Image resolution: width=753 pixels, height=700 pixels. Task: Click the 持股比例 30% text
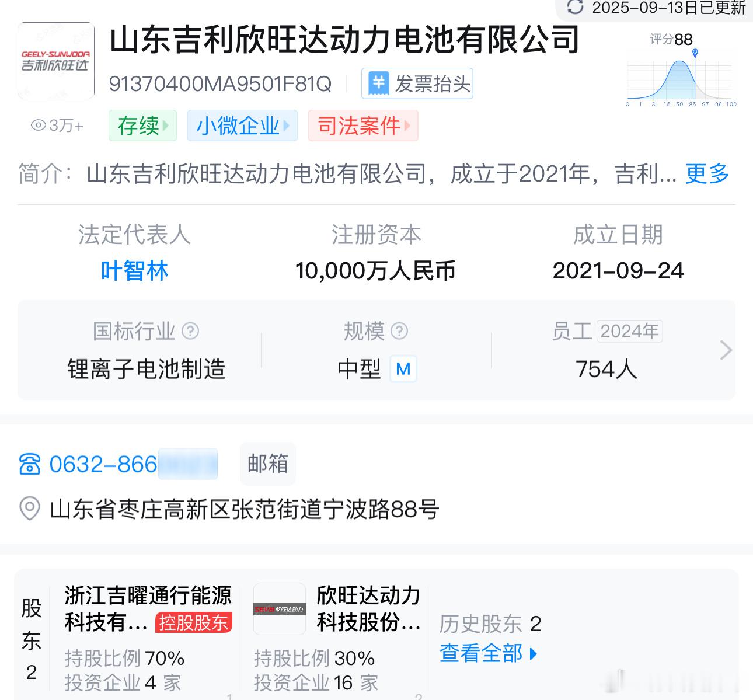click(314, 658)
